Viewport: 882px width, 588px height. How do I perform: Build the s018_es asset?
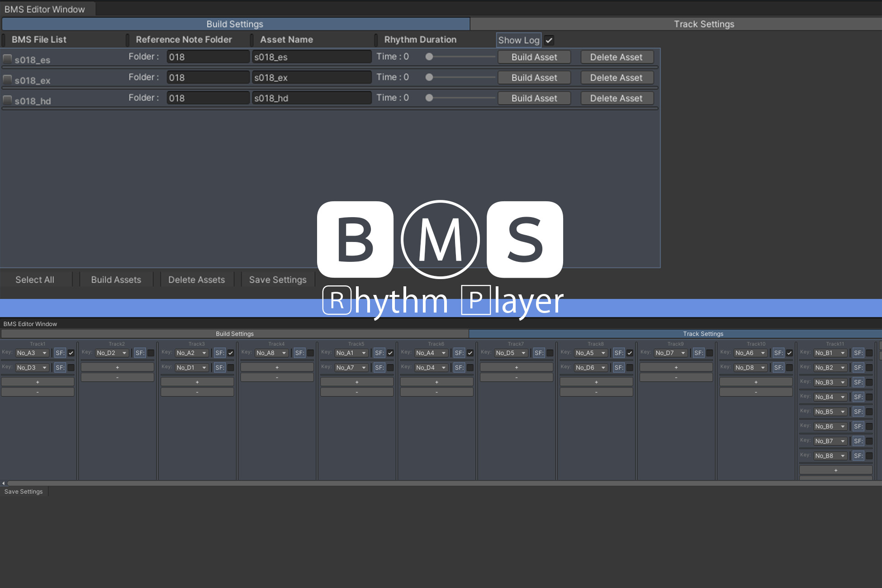point(534,57)
